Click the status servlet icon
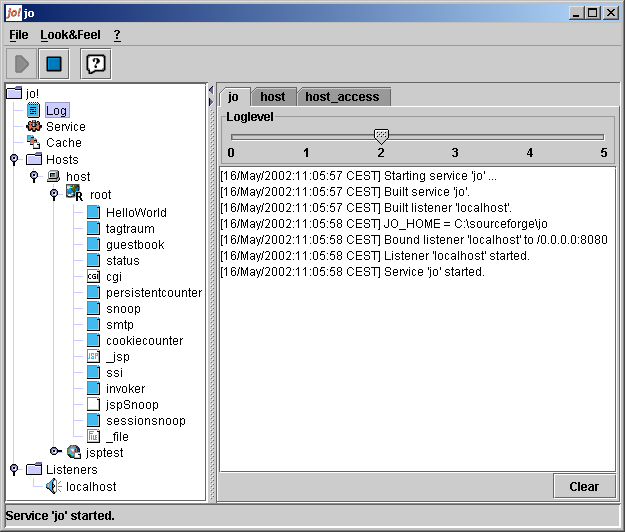The height and width of the screenshot is (532, 625). pos(93,260)
